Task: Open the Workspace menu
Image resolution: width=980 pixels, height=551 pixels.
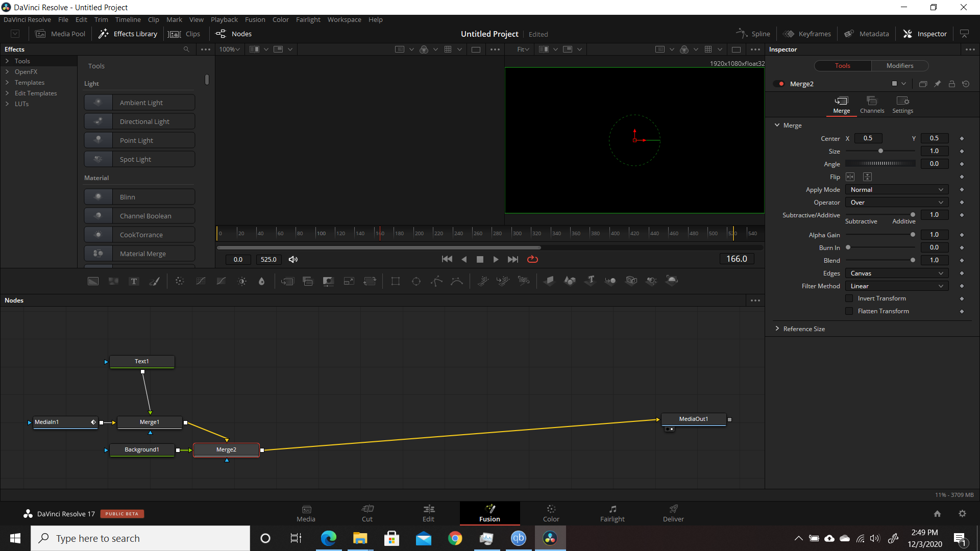Action: [x=344, y=19]
